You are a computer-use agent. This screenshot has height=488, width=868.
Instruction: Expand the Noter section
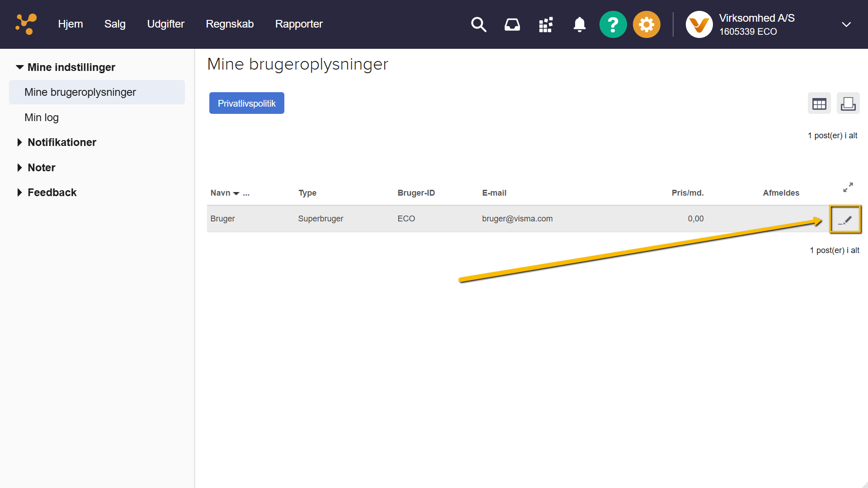point(20,168)
